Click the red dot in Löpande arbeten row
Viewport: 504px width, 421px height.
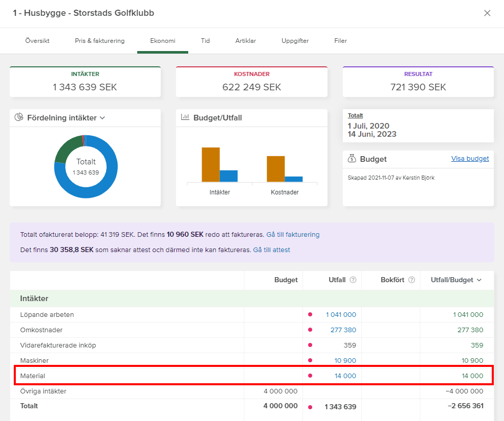(310, 314)
